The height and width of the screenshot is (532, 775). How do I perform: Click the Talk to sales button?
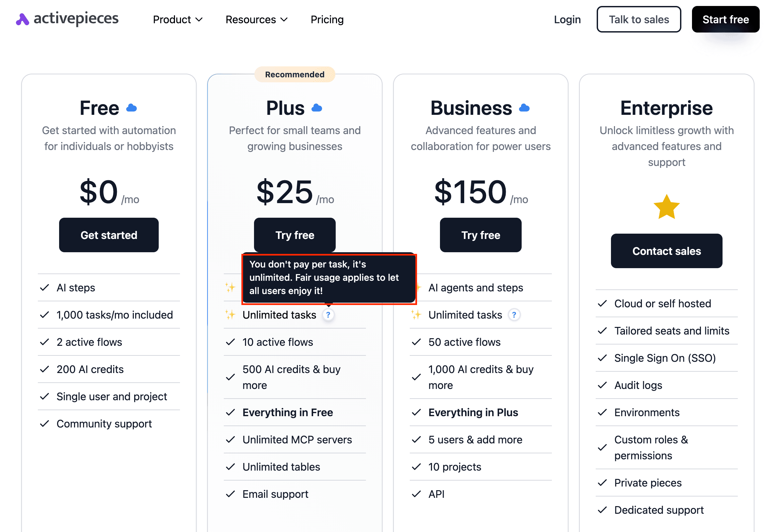click(x=639, y=19)
